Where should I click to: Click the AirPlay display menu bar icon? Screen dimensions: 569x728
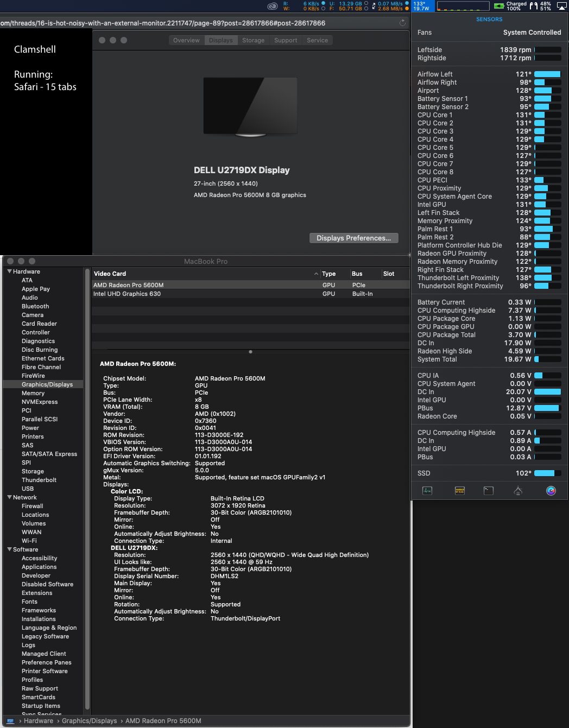tap(561, 6)
